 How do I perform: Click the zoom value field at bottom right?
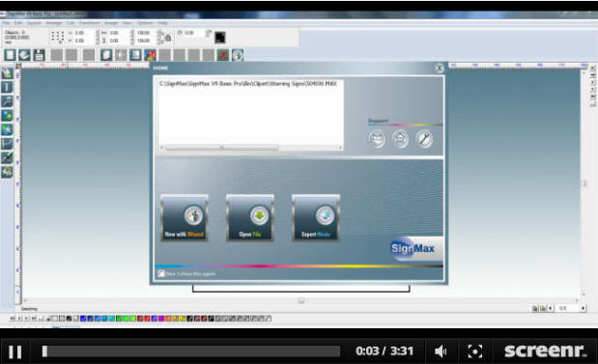coord(567,308)
